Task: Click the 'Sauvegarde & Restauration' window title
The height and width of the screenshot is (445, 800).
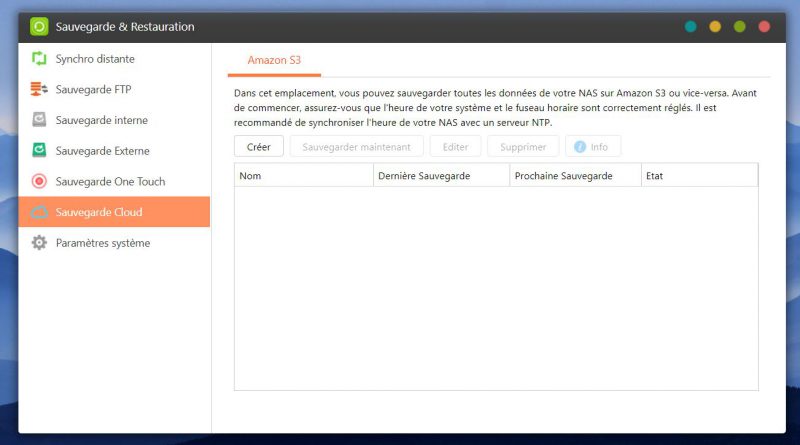Action: [x=125, y=27]
